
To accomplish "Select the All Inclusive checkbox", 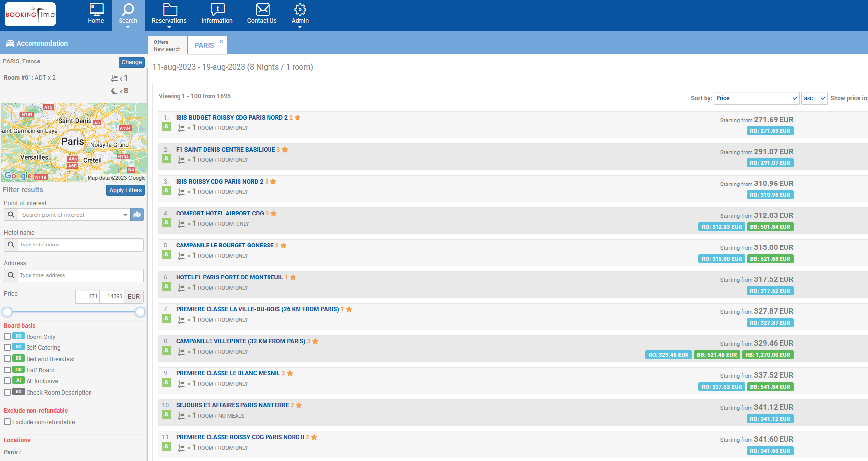I will point(7,381).
